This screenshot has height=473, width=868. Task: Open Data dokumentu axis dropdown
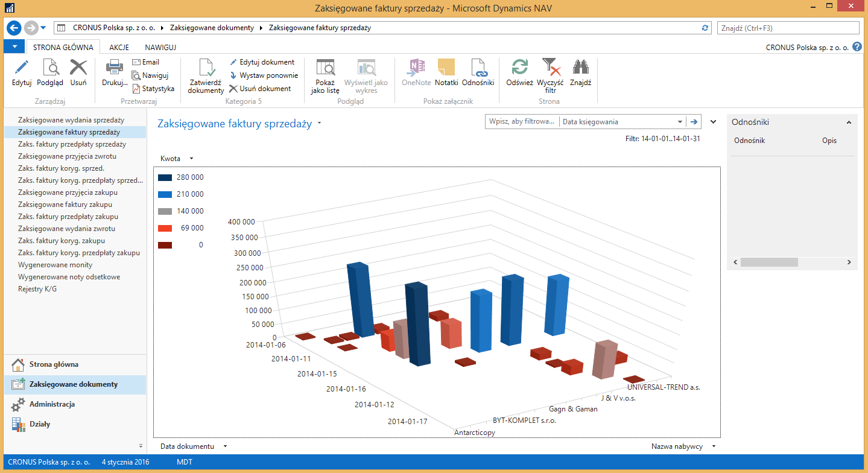(x=225, y=446)
